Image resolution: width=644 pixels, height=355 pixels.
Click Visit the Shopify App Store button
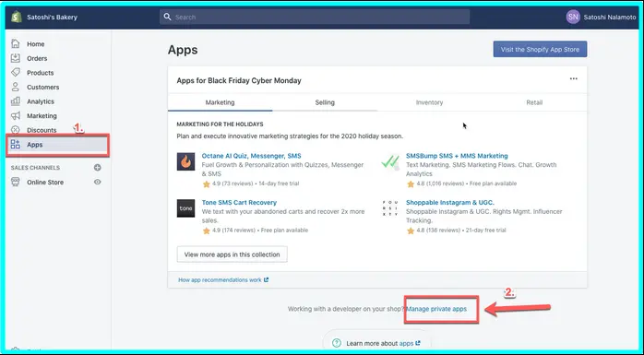pos(540,49)
